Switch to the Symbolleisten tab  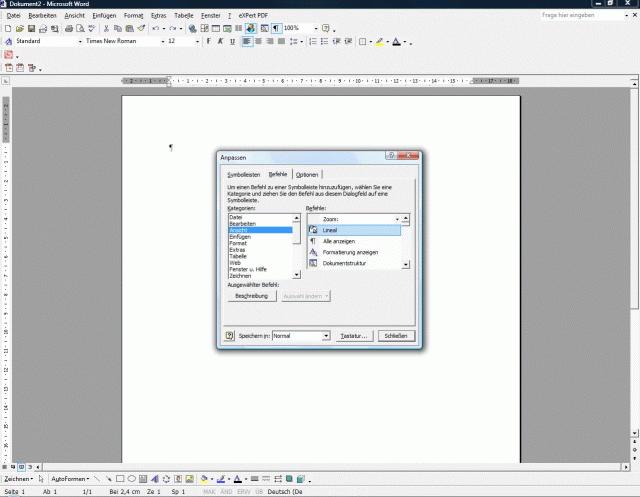(244, 175)
